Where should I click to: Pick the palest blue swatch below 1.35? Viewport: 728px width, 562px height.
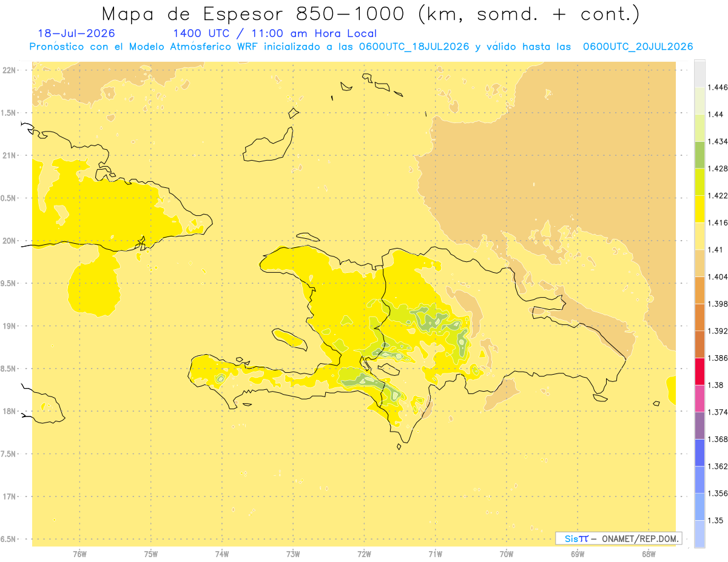pyautogui.click(x=699, y=534)
